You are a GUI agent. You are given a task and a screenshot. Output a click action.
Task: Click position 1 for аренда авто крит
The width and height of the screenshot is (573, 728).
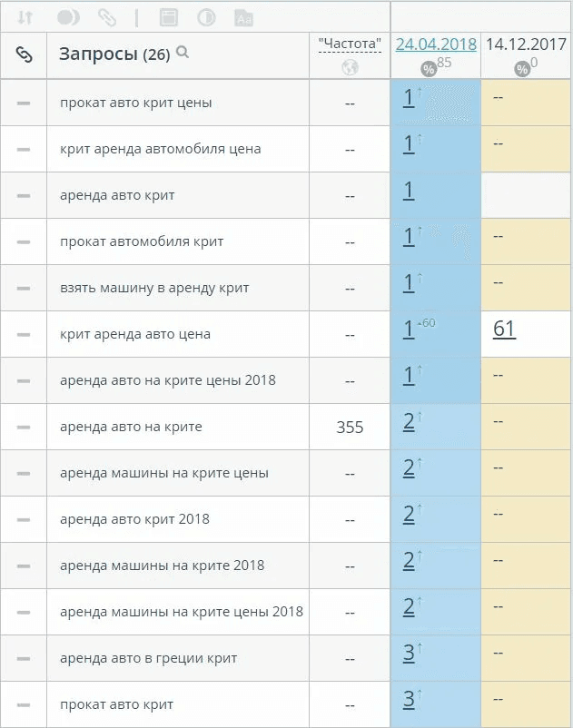pos(409,191)
